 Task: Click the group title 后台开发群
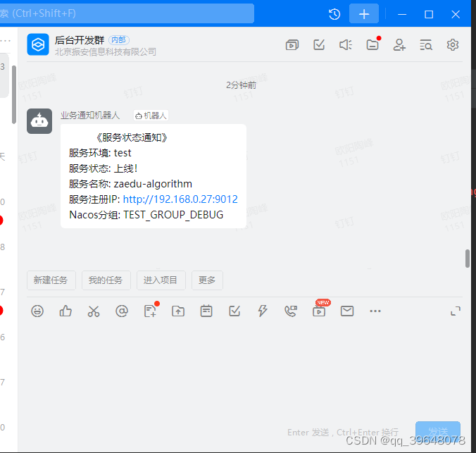tap(80, 39)
